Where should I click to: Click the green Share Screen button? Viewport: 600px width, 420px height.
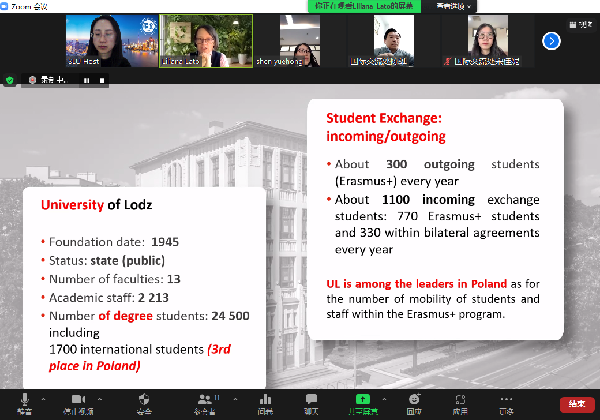[x=363, y=404]
